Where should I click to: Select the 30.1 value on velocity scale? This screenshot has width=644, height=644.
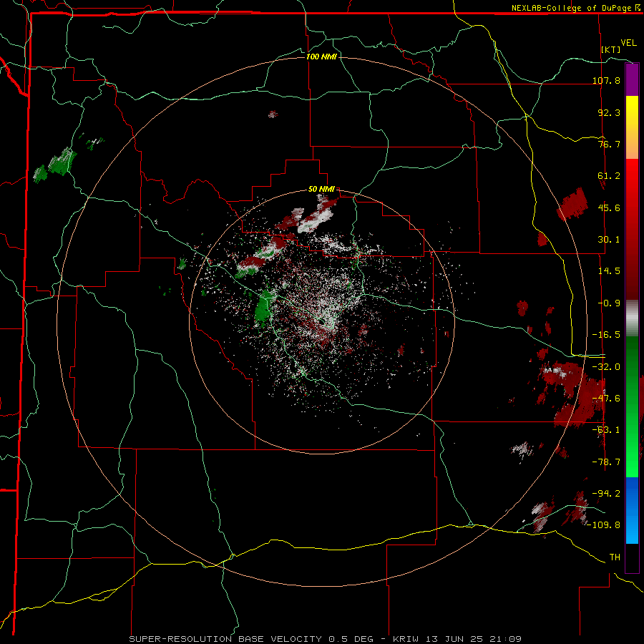coord(609,240)
